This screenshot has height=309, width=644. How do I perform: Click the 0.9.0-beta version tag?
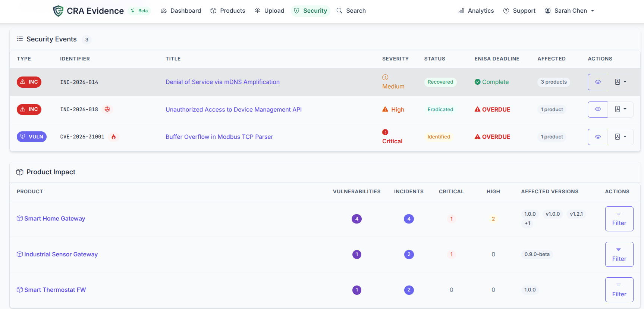click(537, 255)
